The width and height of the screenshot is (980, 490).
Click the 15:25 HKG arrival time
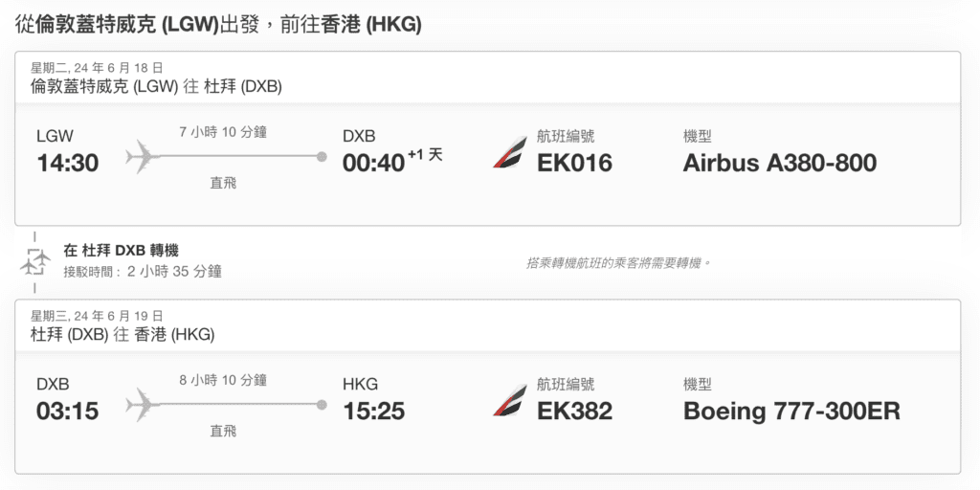click(x=374, y=412)
